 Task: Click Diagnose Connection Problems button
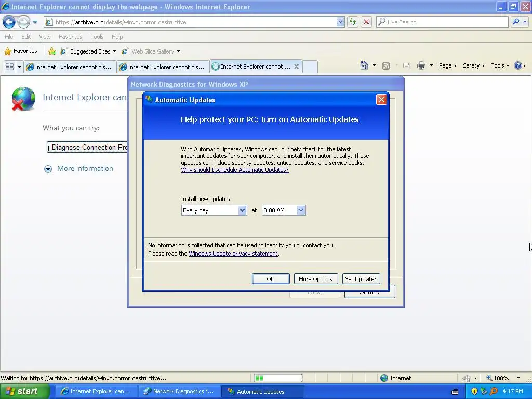tap(87, 147)
